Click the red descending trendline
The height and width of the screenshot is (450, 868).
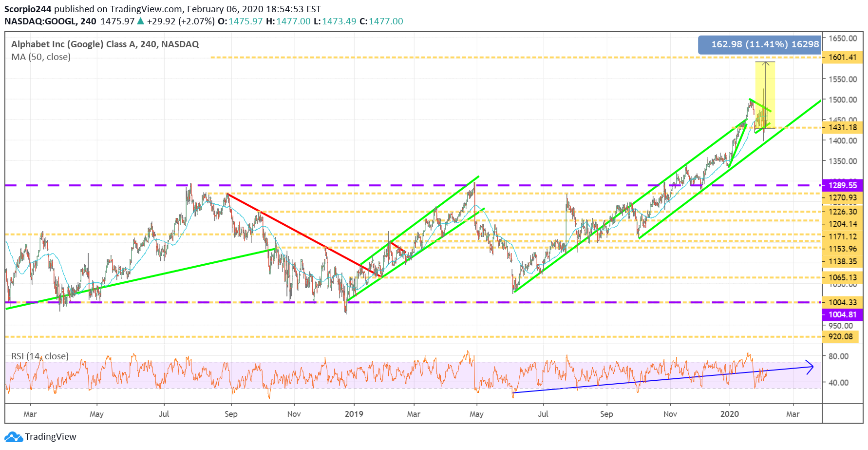pos(304,235)
